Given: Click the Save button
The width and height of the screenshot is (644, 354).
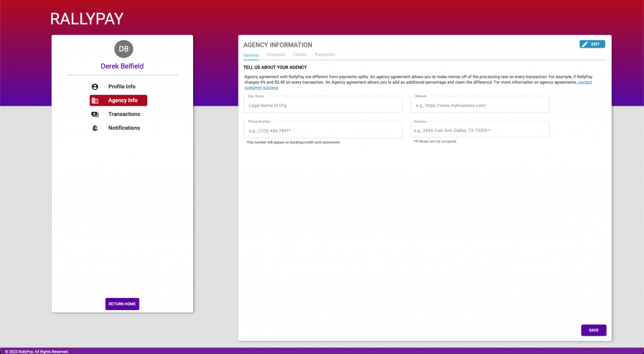Looking at the screenshot, I should tap(594, 330).
